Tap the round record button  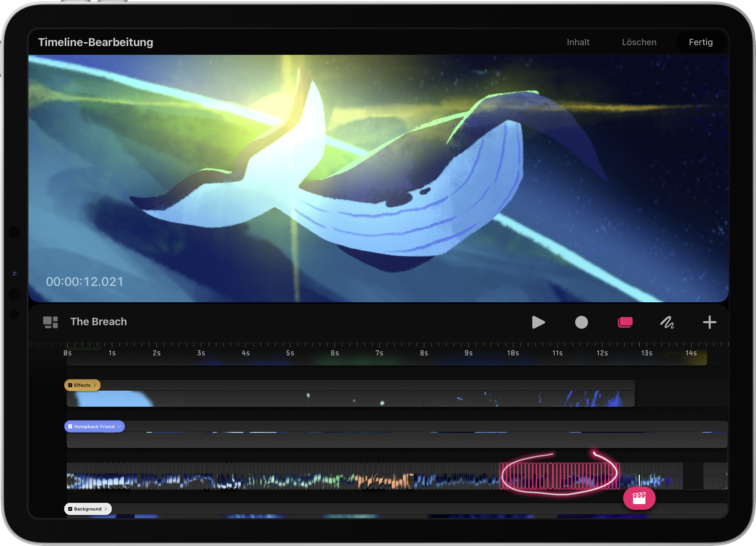pyautogui.click(x=581, y=322)
